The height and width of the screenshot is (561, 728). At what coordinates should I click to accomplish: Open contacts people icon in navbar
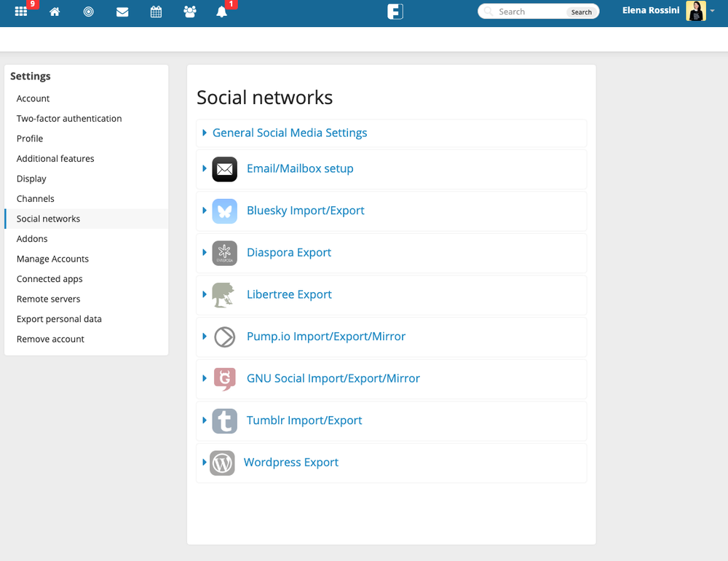point(190,12)
